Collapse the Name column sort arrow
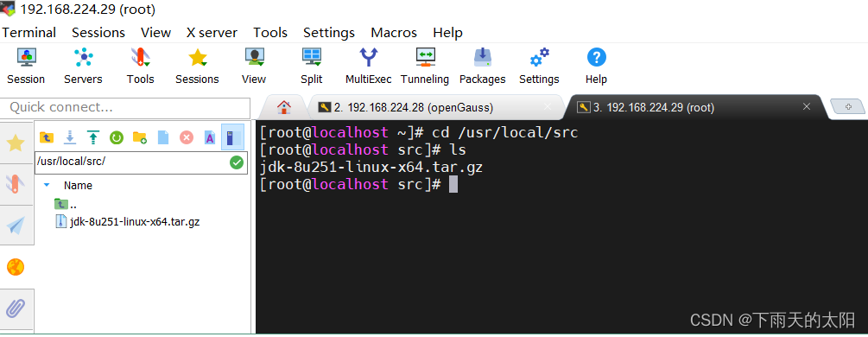The height and width of the screenshot is (337, 868). pyautogui.click(x=47, y=185)
